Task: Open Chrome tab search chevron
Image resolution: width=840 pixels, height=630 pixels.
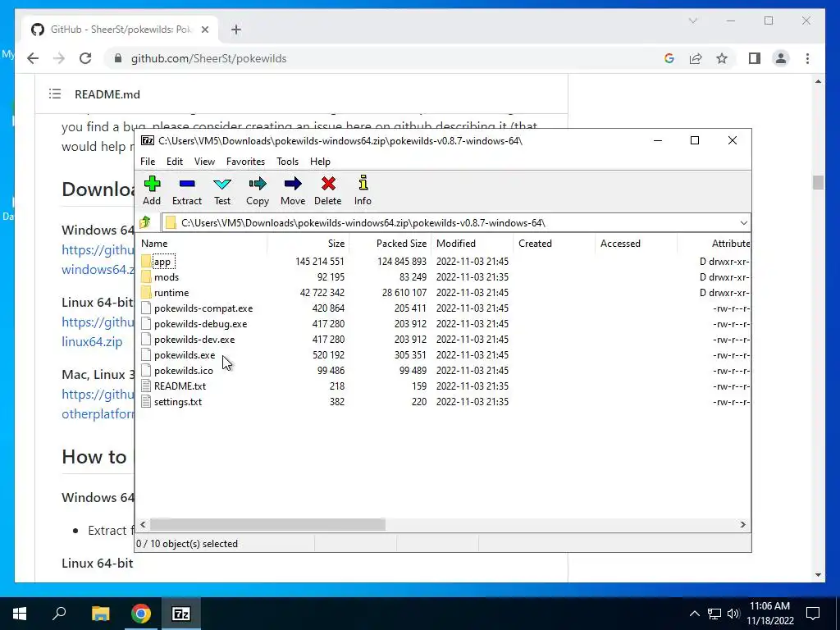Action: click(x=692, y=21)
